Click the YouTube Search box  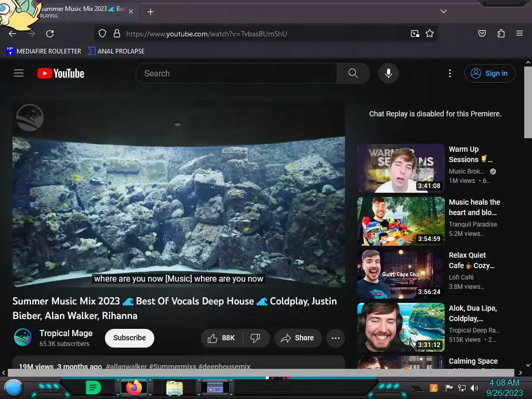tap(236, 73)
